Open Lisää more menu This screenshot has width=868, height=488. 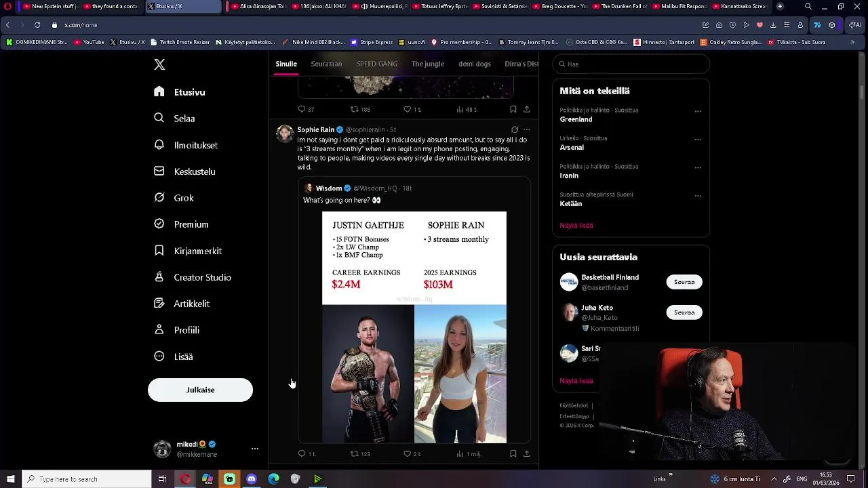click(174, 357)
